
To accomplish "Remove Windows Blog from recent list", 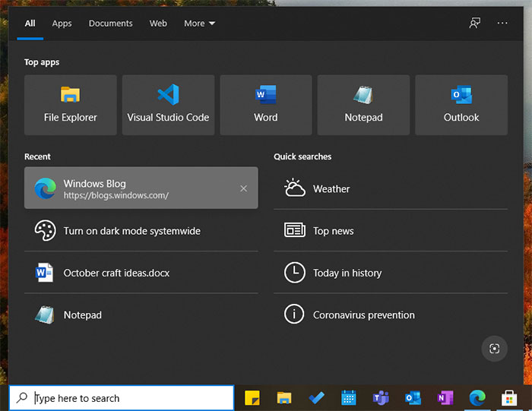I will coord(244,188).
